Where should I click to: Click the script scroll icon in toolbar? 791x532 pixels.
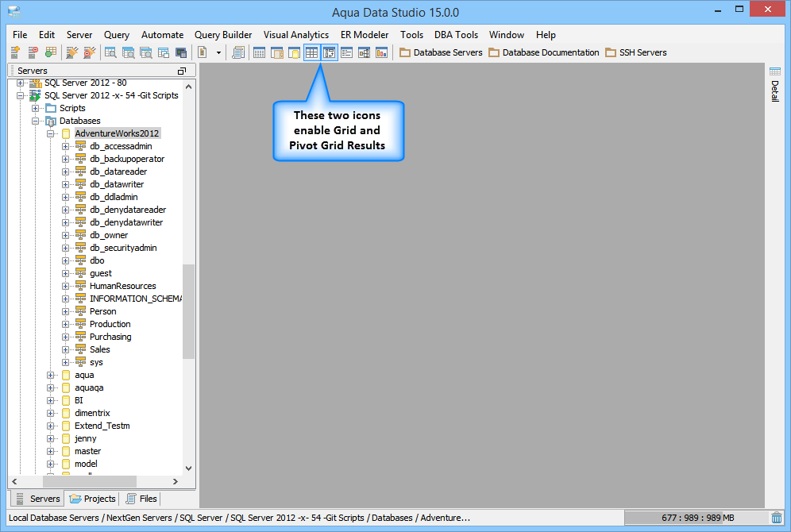click(238, 52)
